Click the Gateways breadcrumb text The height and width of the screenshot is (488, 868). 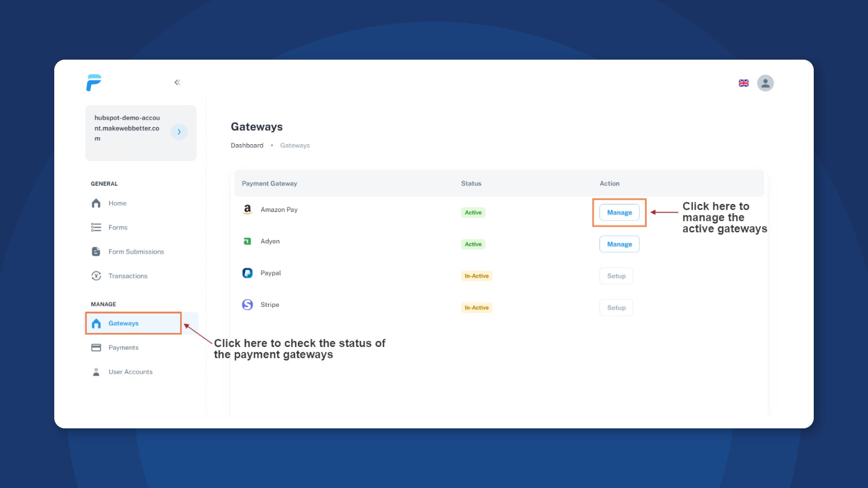[x=295, y=145]
